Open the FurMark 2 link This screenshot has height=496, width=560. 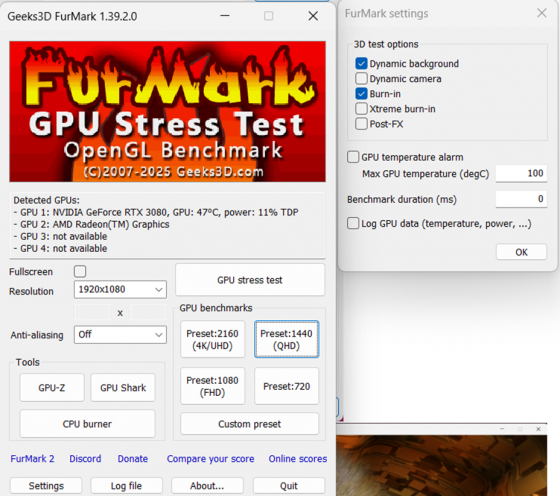(32, 459)
